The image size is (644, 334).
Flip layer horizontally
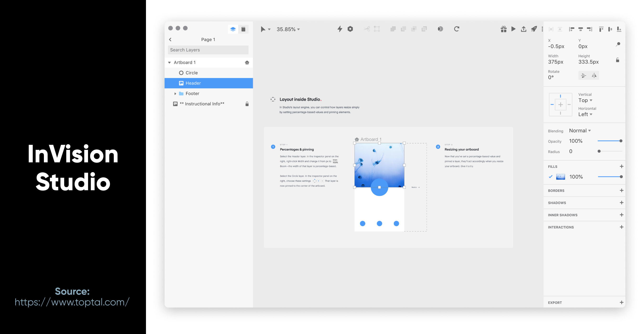point(594,75)
